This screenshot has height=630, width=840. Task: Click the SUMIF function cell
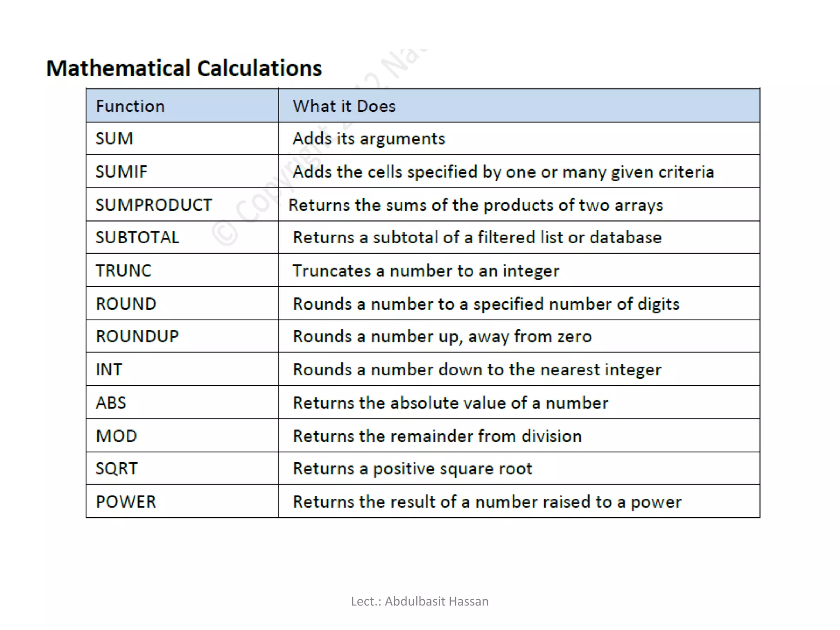(182, 171)
